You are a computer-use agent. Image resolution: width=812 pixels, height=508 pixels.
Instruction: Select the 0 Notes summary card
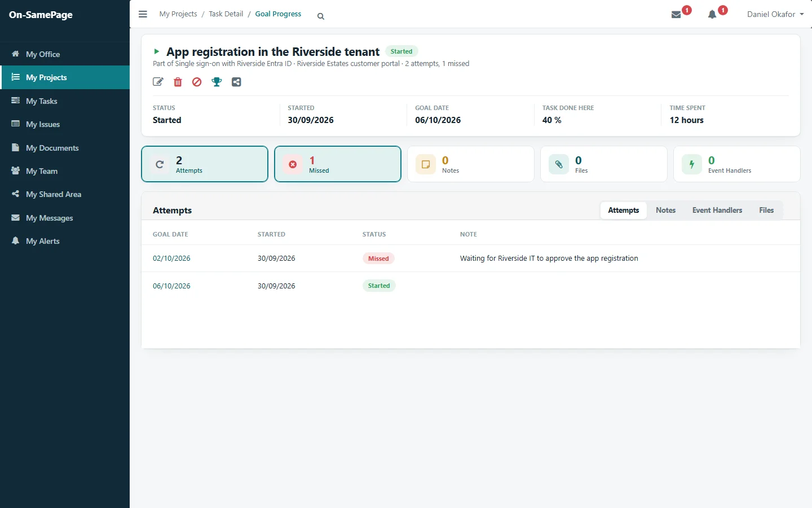pos(471,164)
